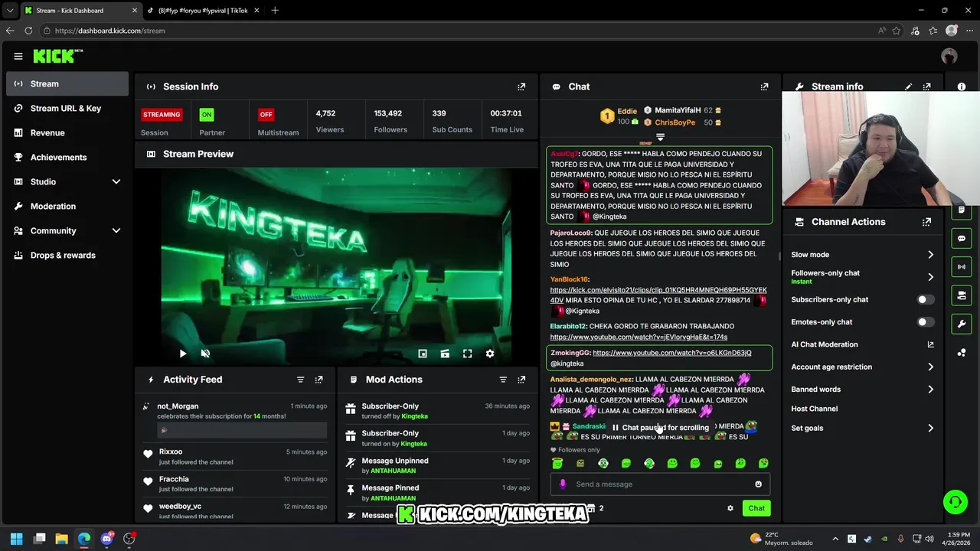
Task: Make stream preview fullscreen
Action: 467,354
